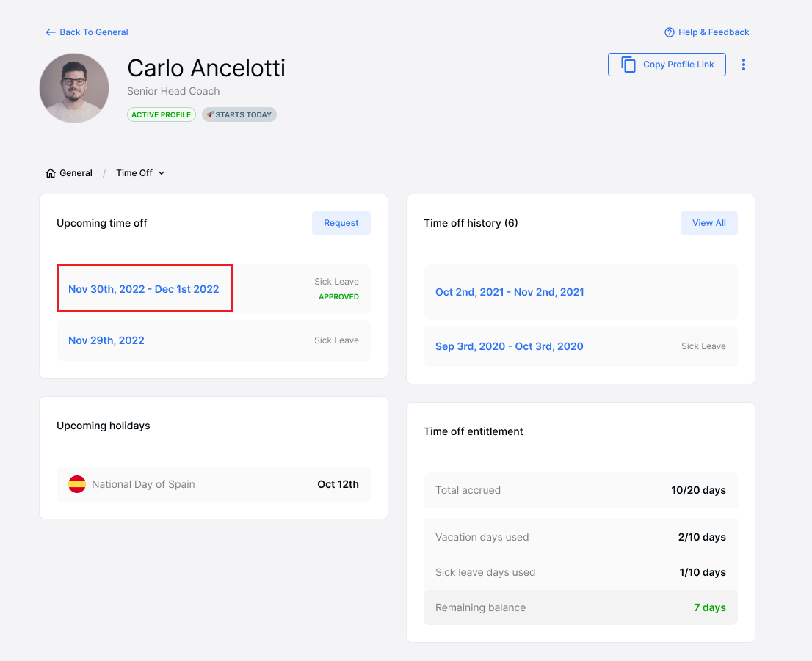The image size is (812, 661).
Task: Click the Request button for time off
Action: (341, 223)
